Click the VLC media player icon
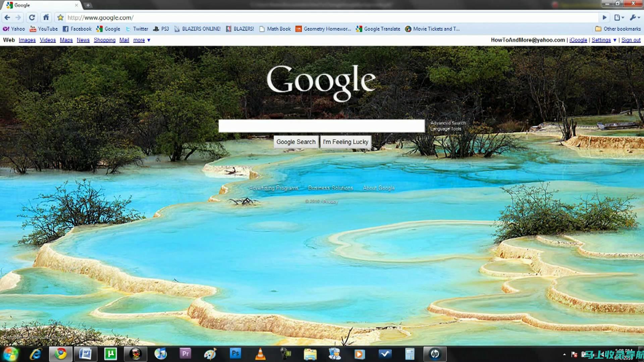The height and width of the screenshot is (362, 644). click(261, 354)
